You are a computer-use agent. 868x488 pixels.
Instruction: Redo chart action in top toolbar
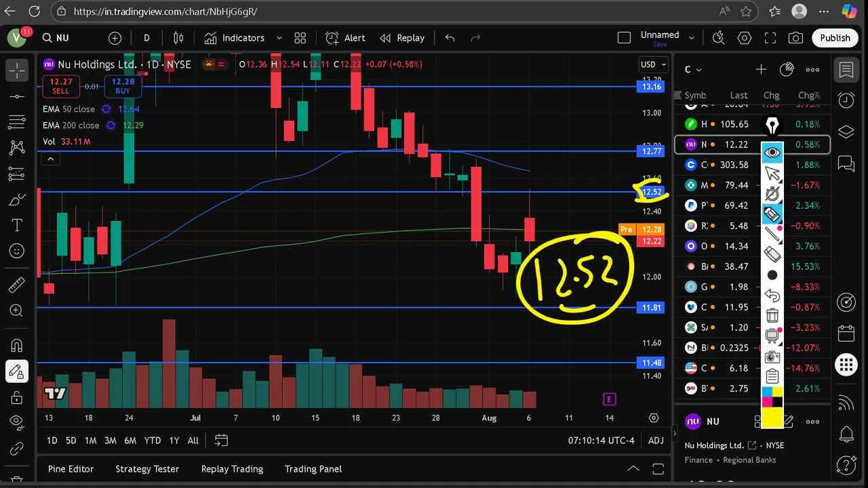coord(475,38)
